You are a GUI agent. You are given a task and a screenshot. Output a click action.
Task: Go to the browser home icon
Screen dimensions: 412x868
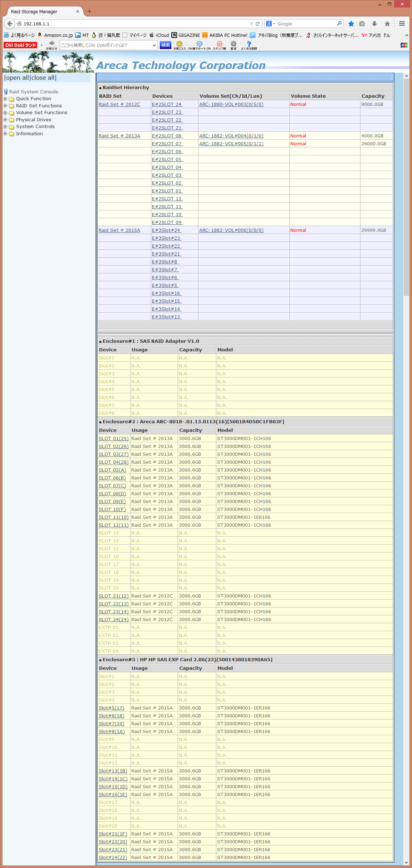coord(387,24)
